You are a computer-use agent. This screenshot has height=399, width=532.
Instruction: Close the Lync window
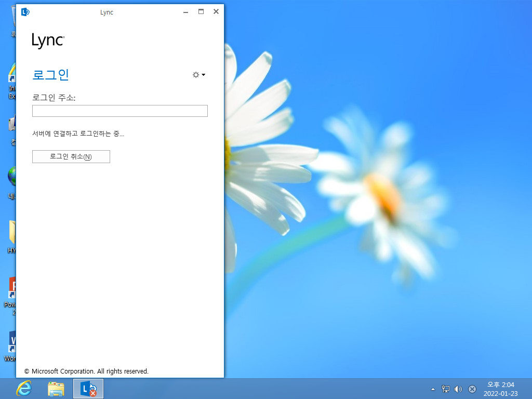[x=216, y=12]
